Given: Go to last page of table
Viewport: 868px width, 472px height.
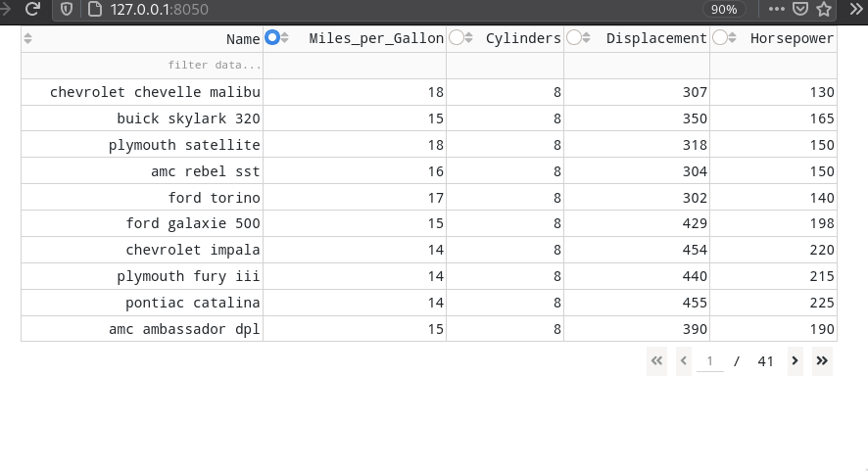Looking at the screenshot, I should point(822,361).
